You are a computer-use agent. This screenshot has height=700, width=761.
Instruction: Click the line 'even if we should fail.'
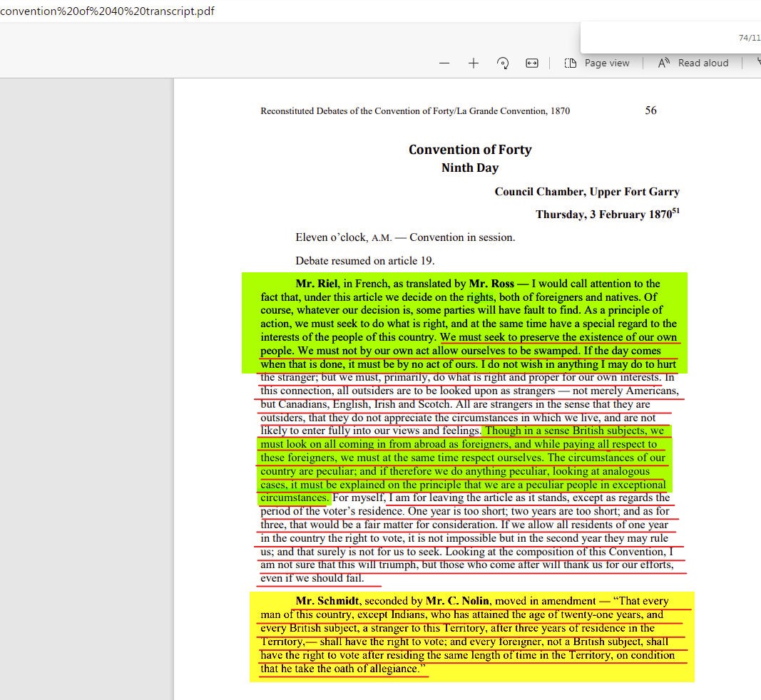tap(312, 578)
